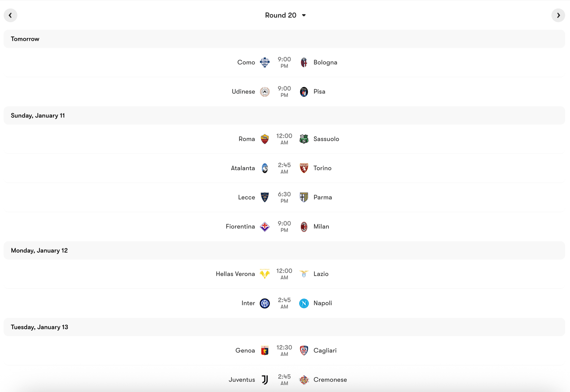Screen dimensions: 570x392
Task: Open the Fiorentina vs Milan match
Action: 285,226
